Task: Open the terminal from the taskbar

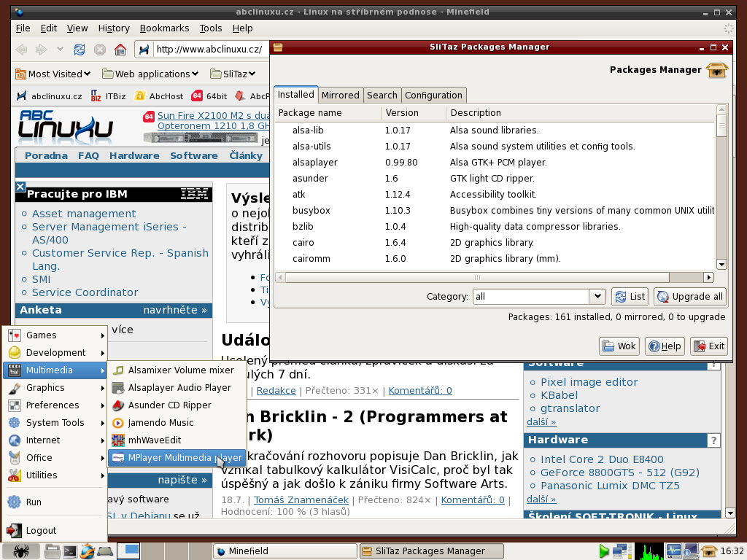Action: pos(69,551)
